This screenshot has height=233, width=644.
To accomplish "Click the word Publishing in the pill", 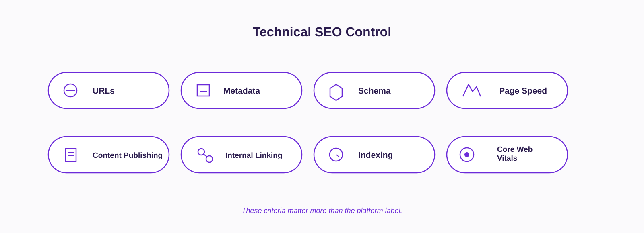I will click(142, 155).
